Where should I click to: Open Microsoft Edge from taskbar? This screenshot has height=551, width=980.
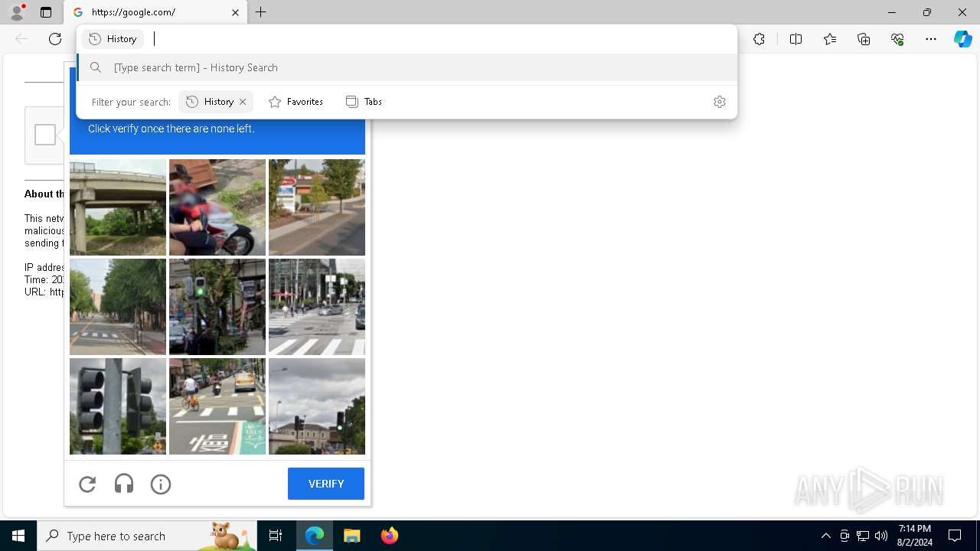(x=315, y=536)
